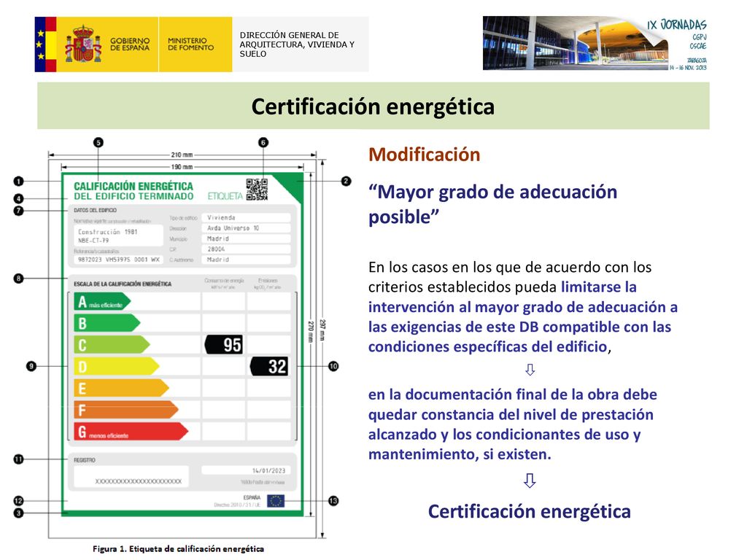Click the 'Vivienda' building type field
This screenshot has width=747, height=560.
pos(246,217)
